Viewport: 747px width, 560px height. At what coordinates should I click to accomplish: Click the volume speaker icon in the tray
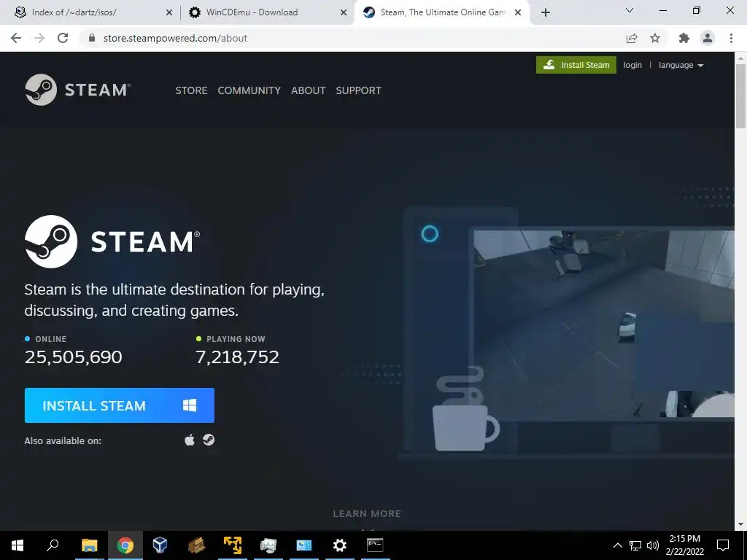653,545
